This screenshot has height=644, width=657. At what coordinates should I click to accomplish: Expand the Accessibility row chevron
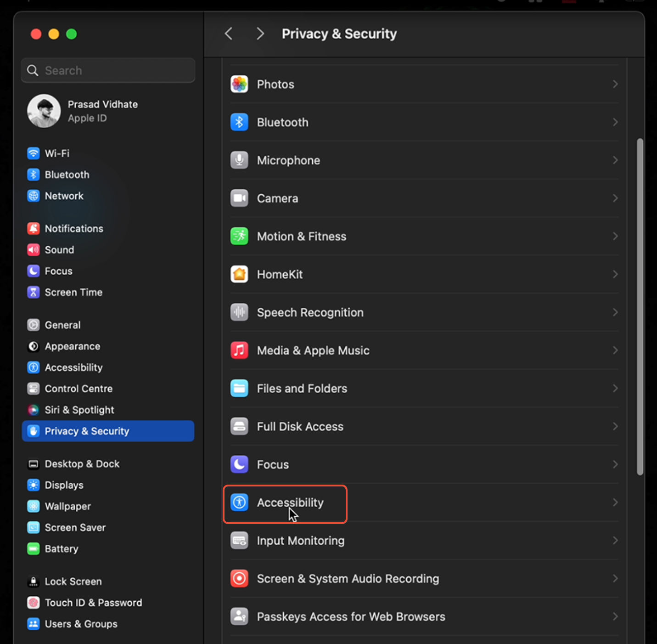(615, 503)
